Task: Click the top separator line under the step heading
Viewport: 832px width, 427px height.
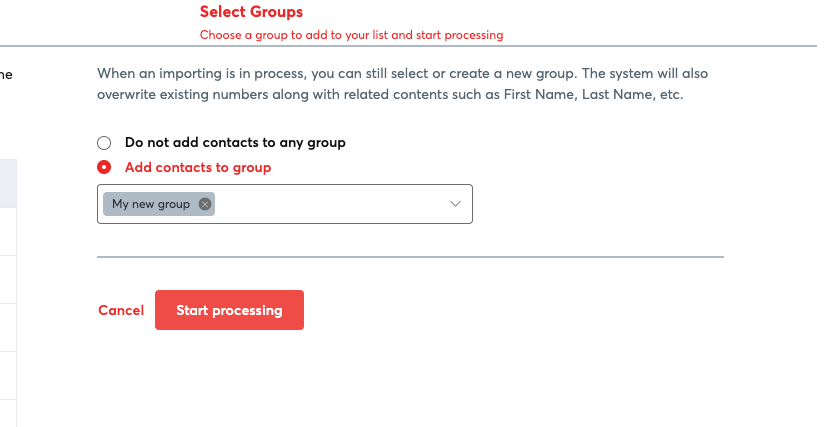Action: click(408, 46)
